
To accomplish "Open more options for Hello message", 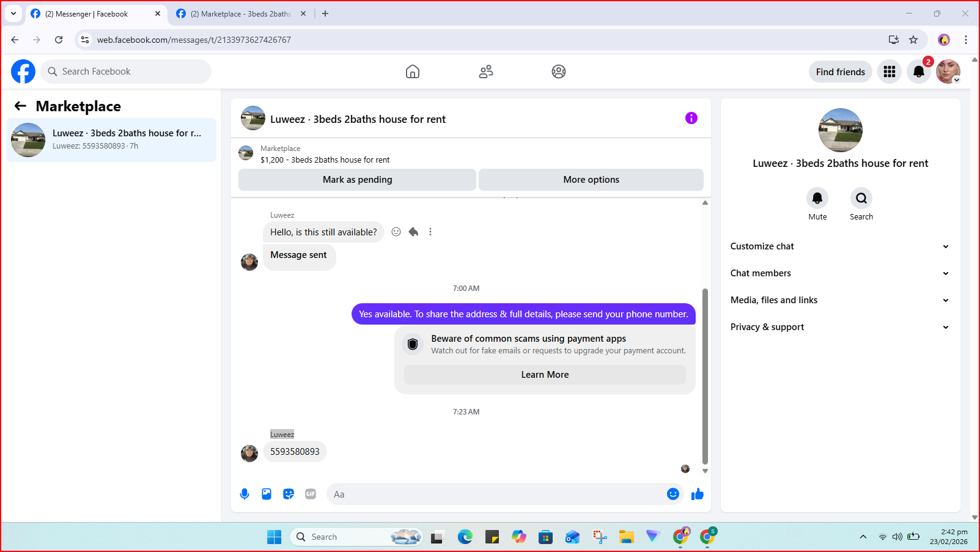I will pyautogui.click(x=430, y=232).
